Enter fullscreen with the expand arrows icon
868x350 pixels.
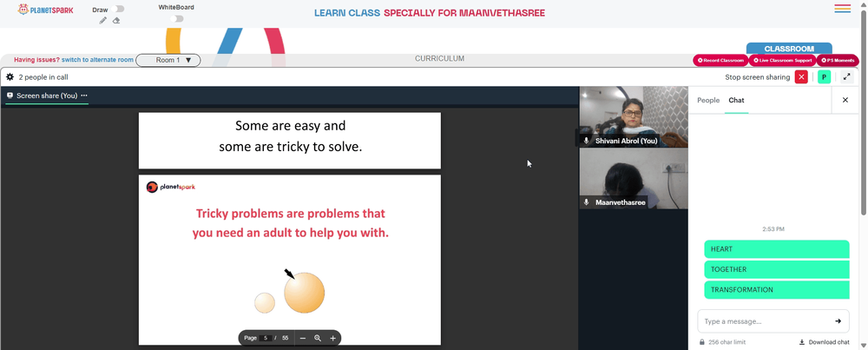(846, 77)
